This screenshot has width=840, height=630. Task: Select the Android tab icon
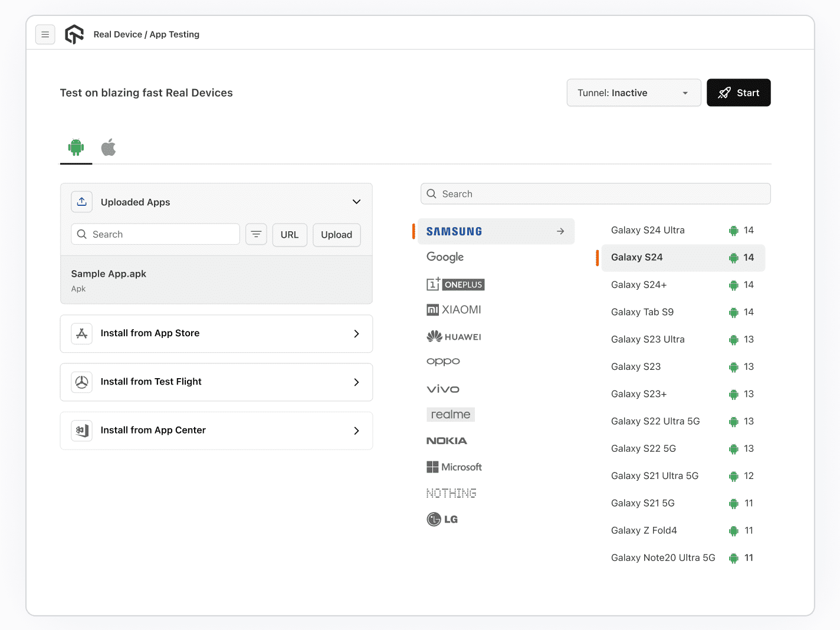click(76, 147)
